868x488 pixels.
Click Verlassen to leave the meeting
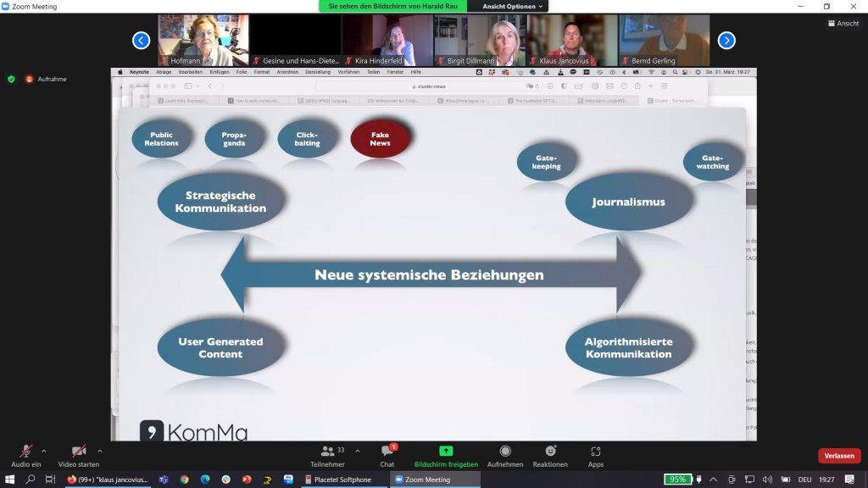838,456
